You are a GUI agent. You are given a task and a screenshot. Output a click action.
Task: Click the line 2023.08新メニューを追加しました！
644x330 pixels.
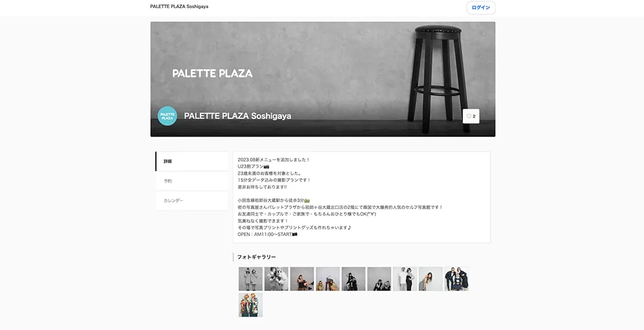pyautogui.click(x=274, y=160)
